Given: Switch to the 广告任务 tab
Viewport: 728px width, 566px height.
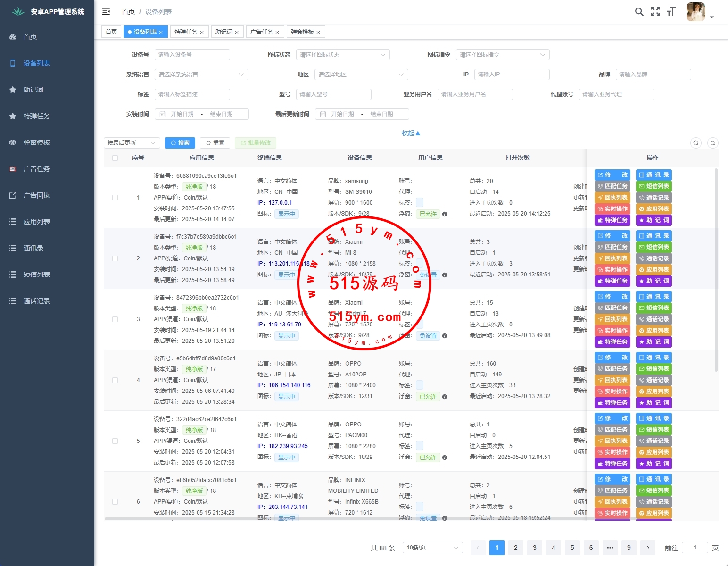Looking at the screenshot, I should pyautogui.click(x=261, y=32).
